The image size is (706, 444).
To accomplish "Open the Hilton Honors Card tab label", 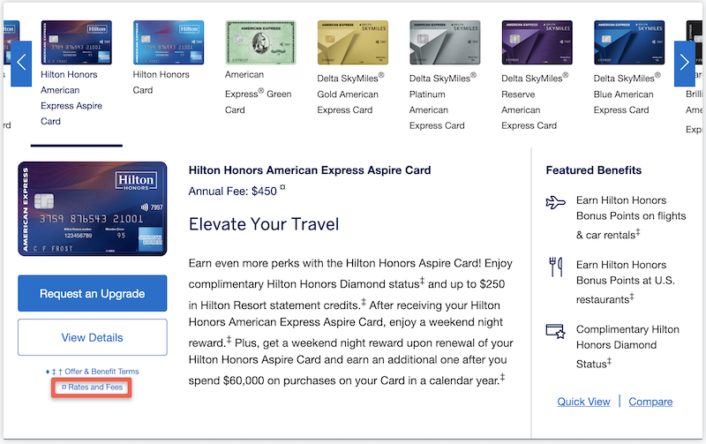I will pos(161,82).
